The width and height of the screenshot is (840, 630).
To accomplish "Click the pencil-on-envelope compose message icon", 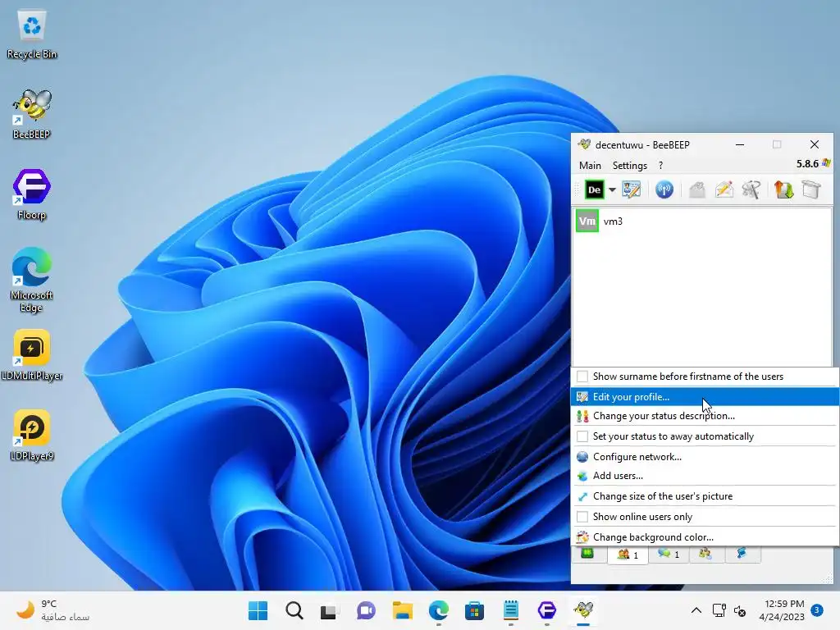I will click(x=724, y=189).
